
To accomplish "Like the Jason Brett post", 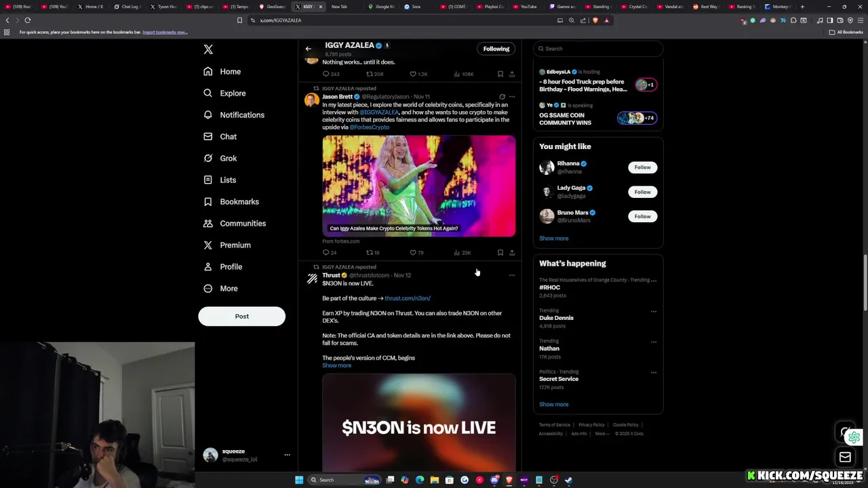I will pos(416,252).
